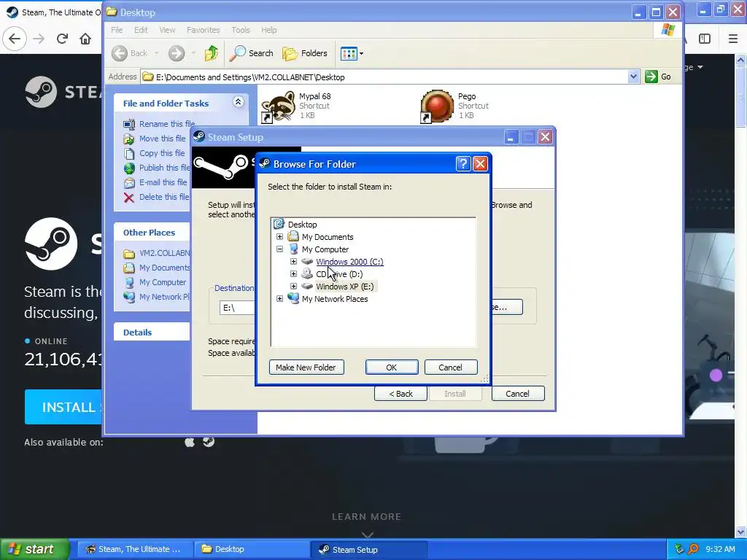Image resolution: width=747 pixels, height=560 pixels.
Task: Open Help menu in Desktop window
Action: [x=268, y=29]
